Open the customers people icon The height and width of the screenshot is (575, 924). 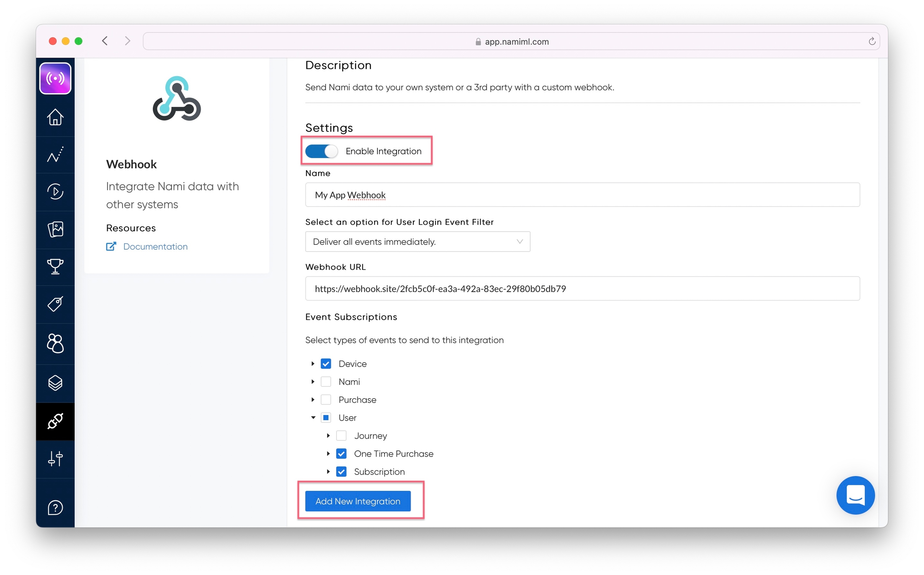pyautogui.click(x=55, y=343)
